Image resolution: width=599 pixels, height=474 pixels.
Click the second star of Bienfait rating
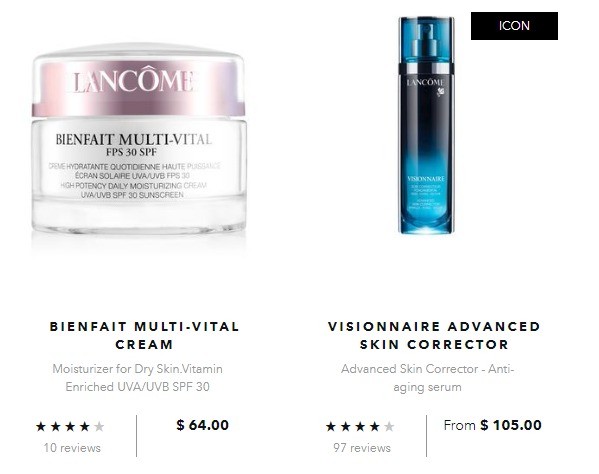click(55, 426)
